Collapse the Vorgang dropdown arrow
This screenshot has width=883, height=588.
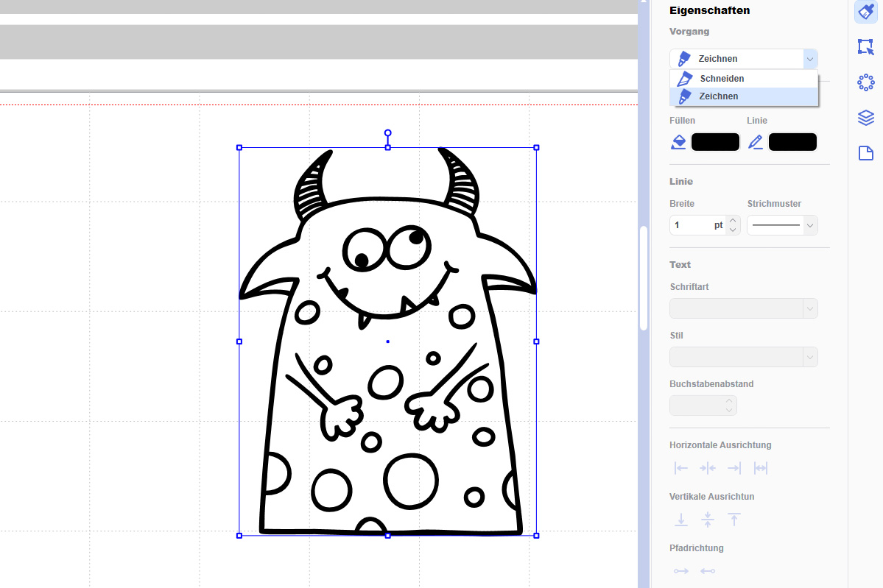pyautogui.click(x=810, y=59)
